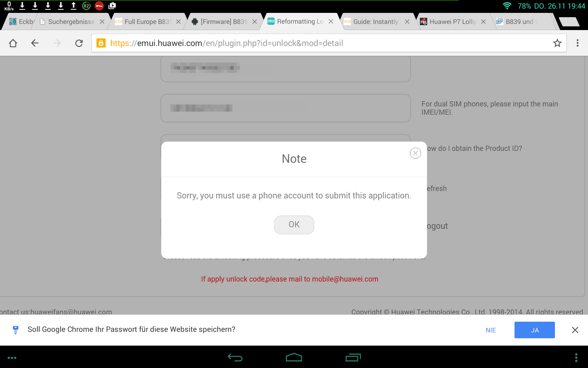Image resolution: width=588 pixels, height=368 pixels.
Task: Tap the key icon in password bar
Action: 16,330
